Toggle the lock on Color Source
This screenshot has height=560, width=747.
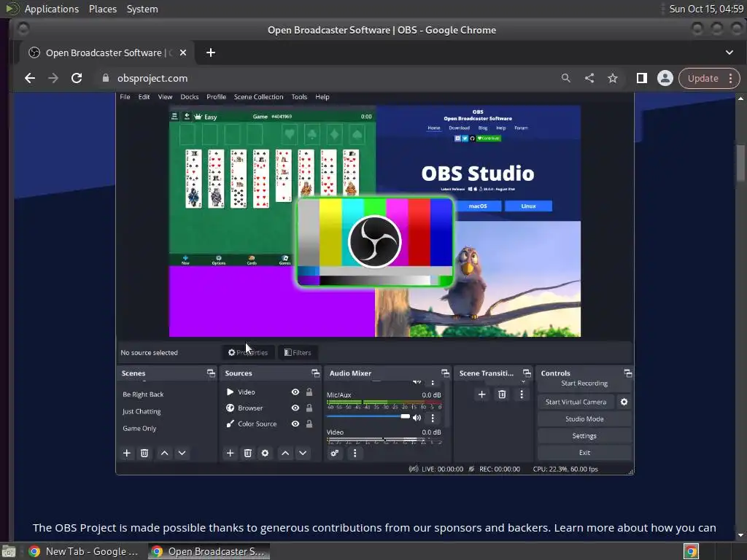tap(309, 424)
